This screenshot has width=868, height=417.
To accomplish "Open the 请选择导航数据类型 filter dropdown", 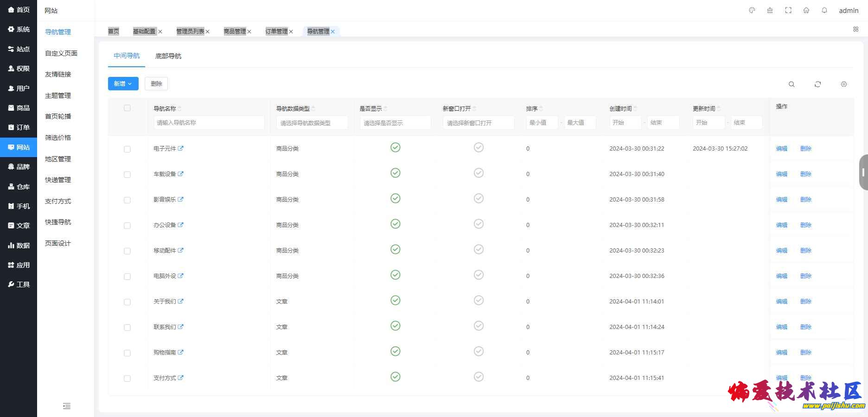I will tap(312, 123).
